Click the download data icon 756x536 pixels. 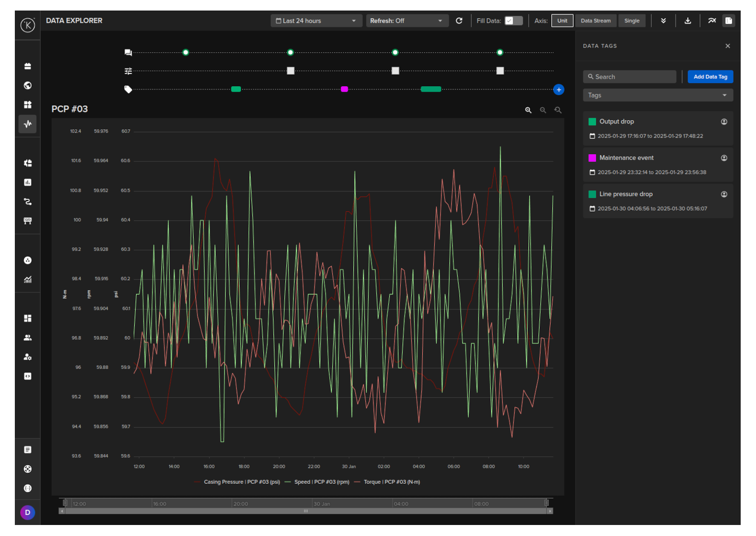(x=688, y=21)
